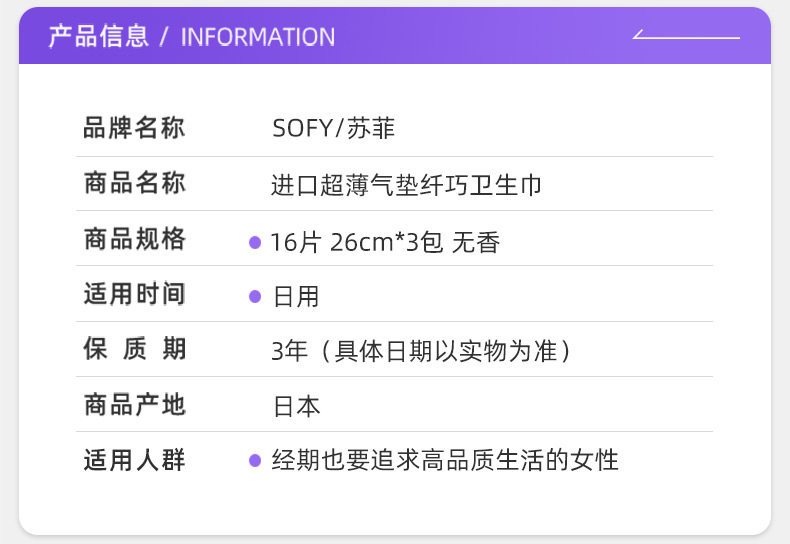Click the 16片 26cm*3包 无香 text
The width and height of the screenshot is (790, 544).
click(x=385, y=242)
